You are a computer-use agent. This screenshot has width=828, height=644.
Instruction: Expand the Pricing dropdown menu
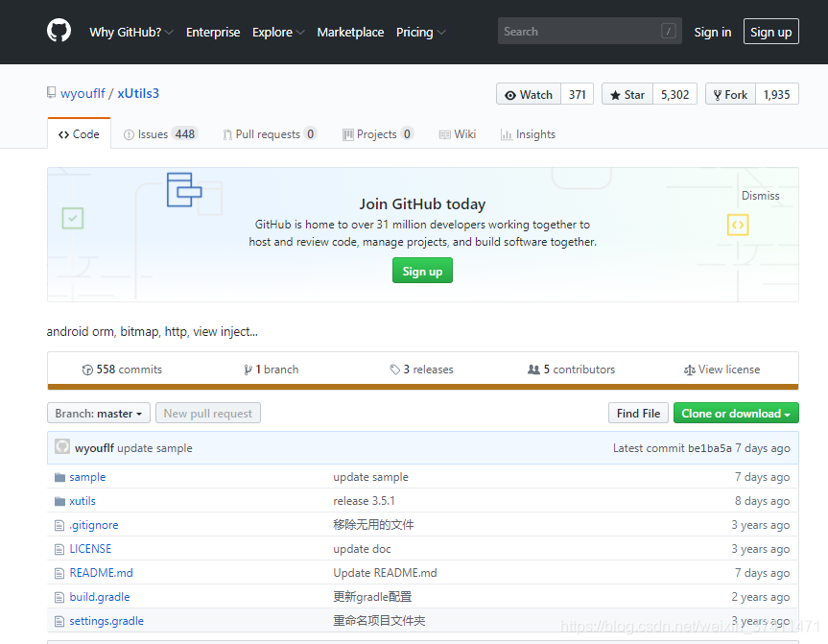click(420, 33)
